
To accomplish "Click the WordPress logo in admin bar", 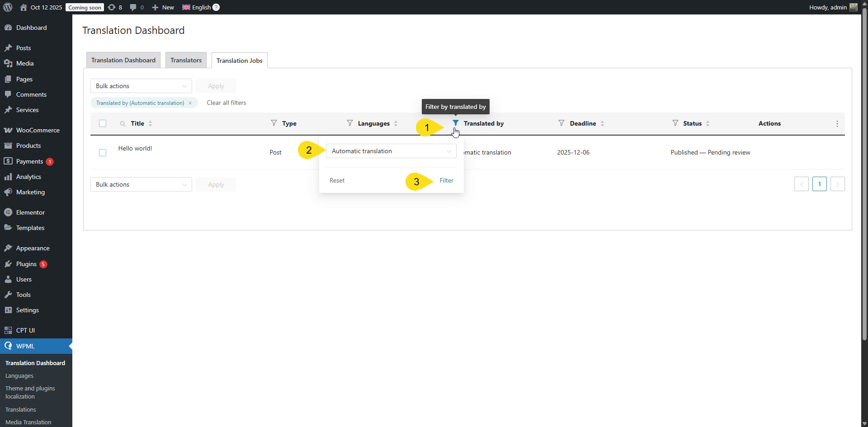I will coord(8,7).
